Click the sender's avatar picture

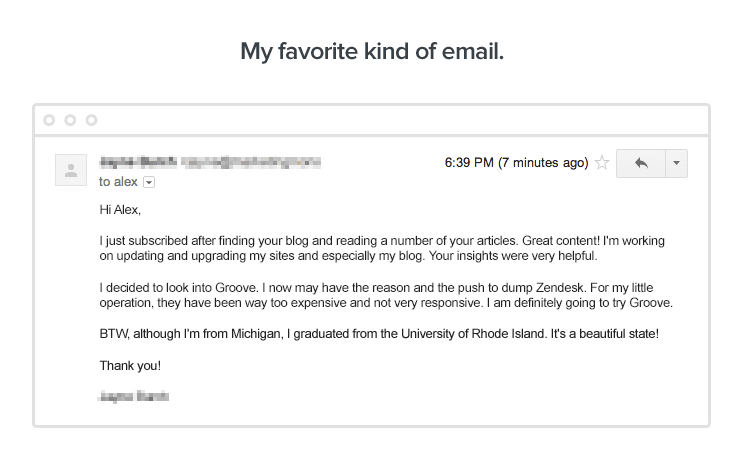(71, 170)
